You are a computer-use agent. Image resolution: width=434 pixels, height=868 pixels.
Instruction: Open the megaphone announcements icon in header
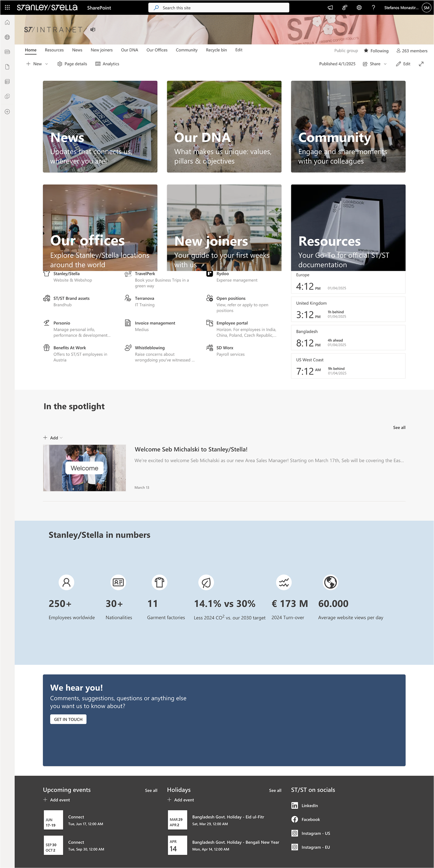pos(330,8)
